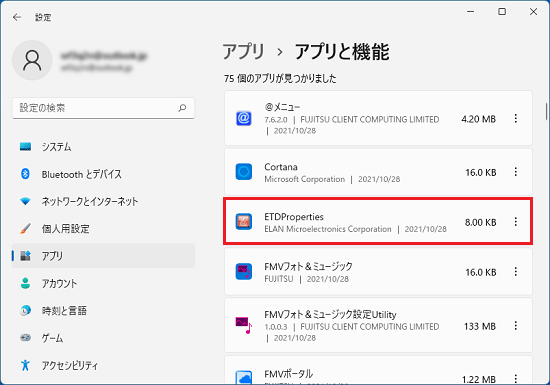Viewport: 550px width, 385px height.
Task: Open more options for FMVフォト＆ミュージック
Action: coord(516,272)
